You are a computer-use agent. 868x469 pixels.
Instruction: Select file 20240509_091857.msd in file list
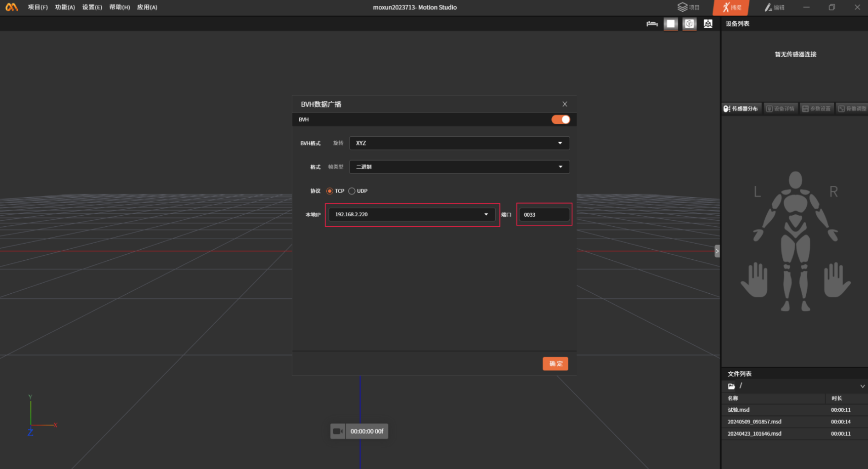pos(754,422)
